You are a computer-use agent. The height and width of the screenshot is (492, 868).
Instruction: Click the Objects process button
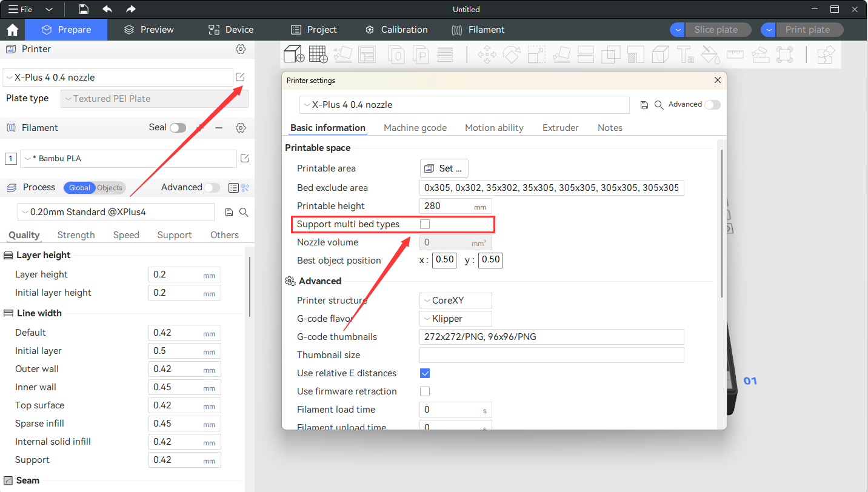pos(110,188)
